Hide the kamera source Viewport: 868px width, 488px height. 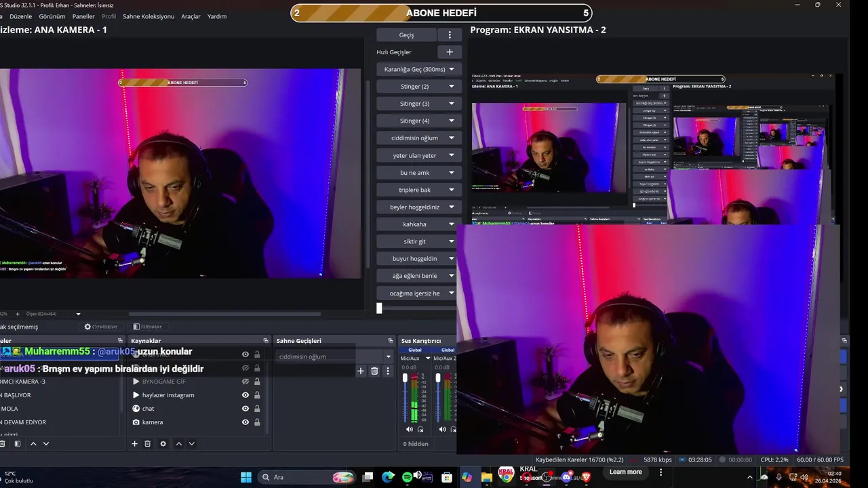[245, 422]
